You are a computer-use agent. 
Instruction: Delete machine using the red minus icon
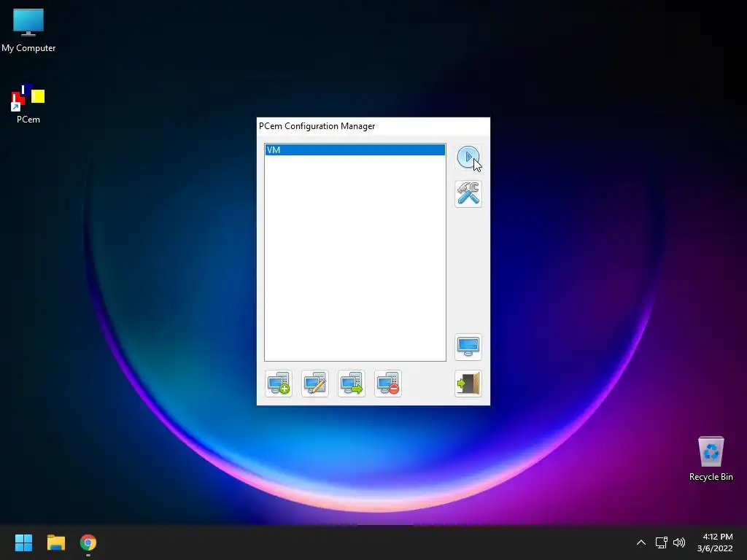click(x=388, y=384)
